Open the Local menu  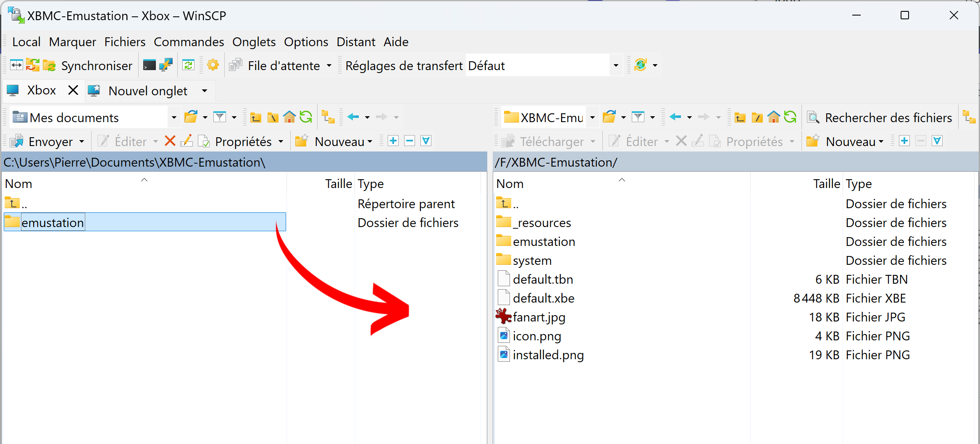click(x=26, y=42)
